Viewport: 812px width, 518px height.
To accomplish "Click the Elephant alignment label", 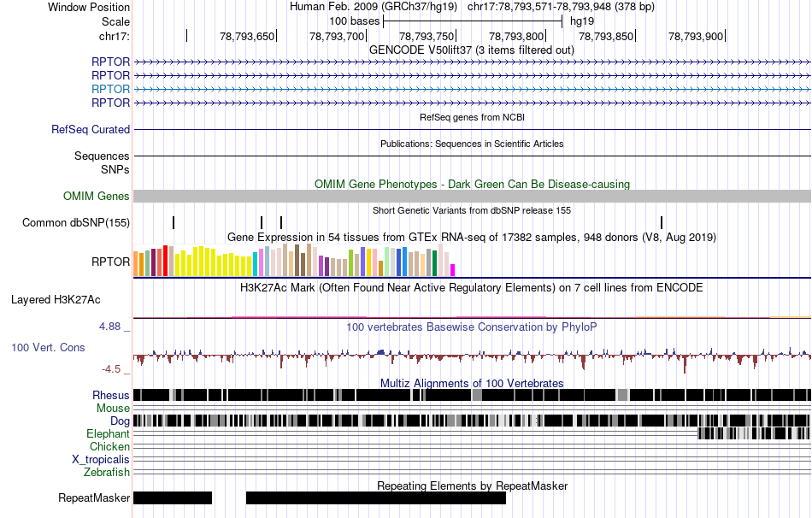I will (x=108, y=433).
